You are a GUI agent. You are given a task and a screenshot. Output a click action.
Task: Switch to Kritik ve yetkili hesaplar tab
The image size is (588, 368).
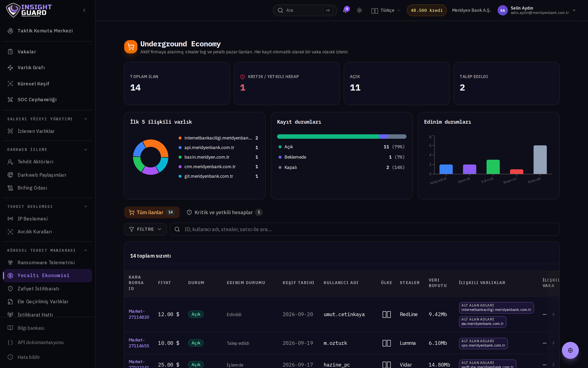pyautogui.click(x=225, y=212)
